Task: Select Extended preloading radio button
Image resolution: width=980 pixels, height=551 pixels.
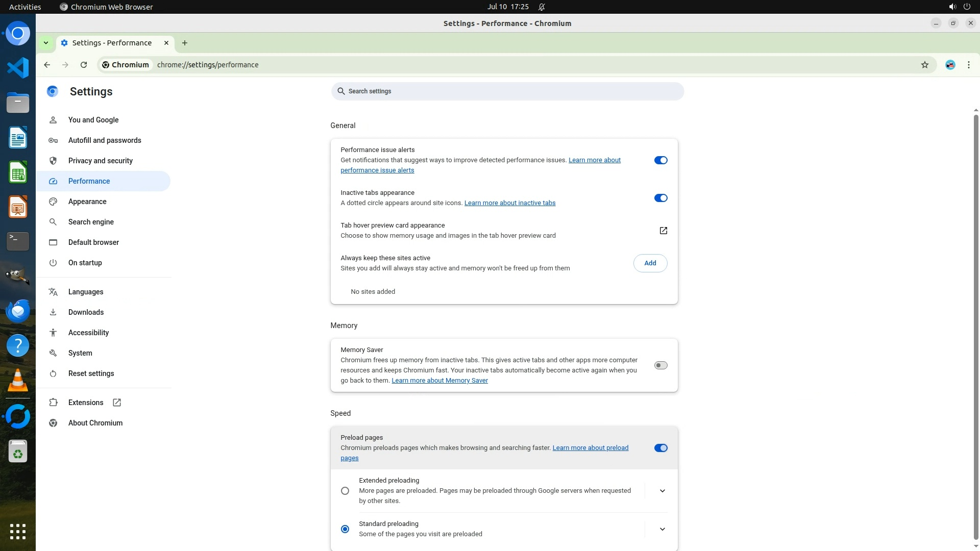Action: 345,491
